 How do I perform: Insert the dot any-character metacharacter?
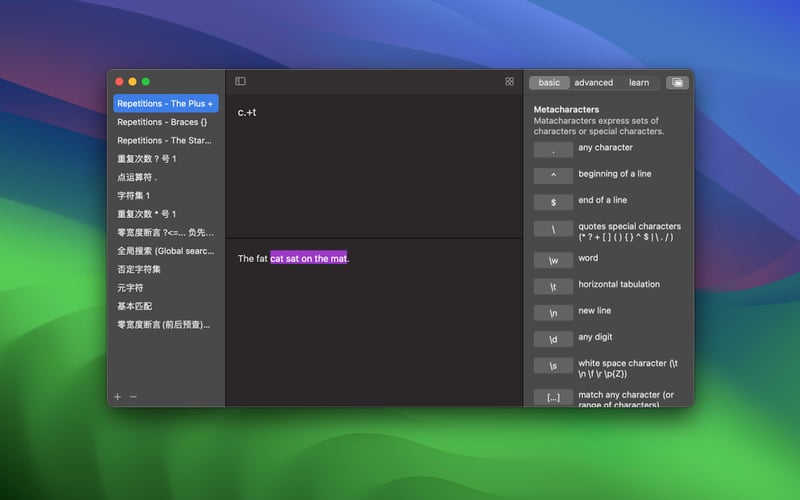553,149
